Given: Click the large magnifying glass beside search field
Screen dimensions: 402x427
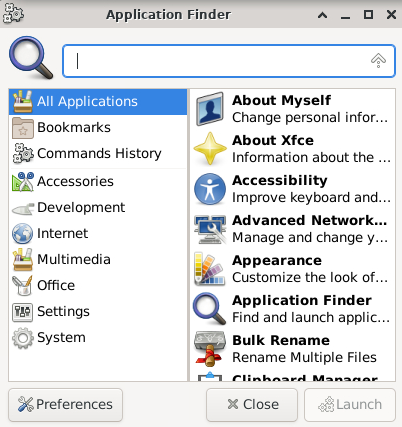Looking at the screenshot, I should point(31,57).
